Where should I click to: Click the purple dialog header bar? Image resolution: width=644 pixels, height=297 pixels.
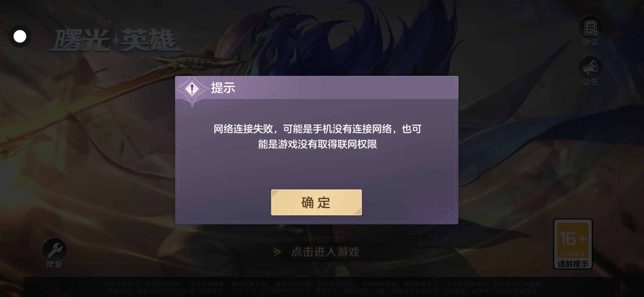click(317, 88)
